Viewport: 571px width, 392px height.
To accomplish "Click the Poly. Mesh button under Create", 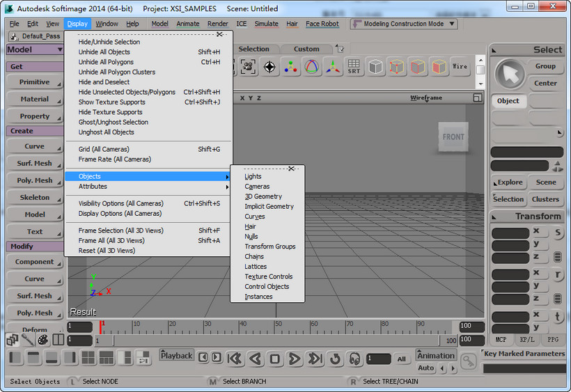I will click(35, 180).
